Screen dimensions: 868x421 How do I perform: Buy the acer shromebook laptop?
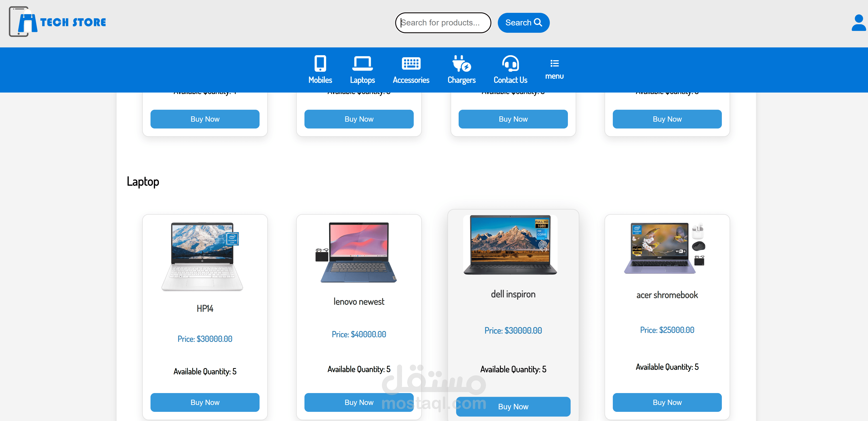pyautogui.click(x=667, y=402)
